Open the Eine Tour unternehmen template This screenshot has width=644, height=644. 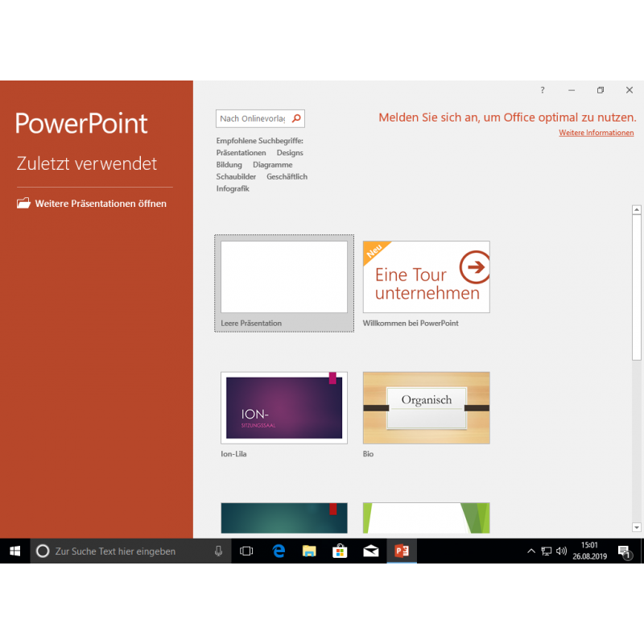tap(426, 277)
